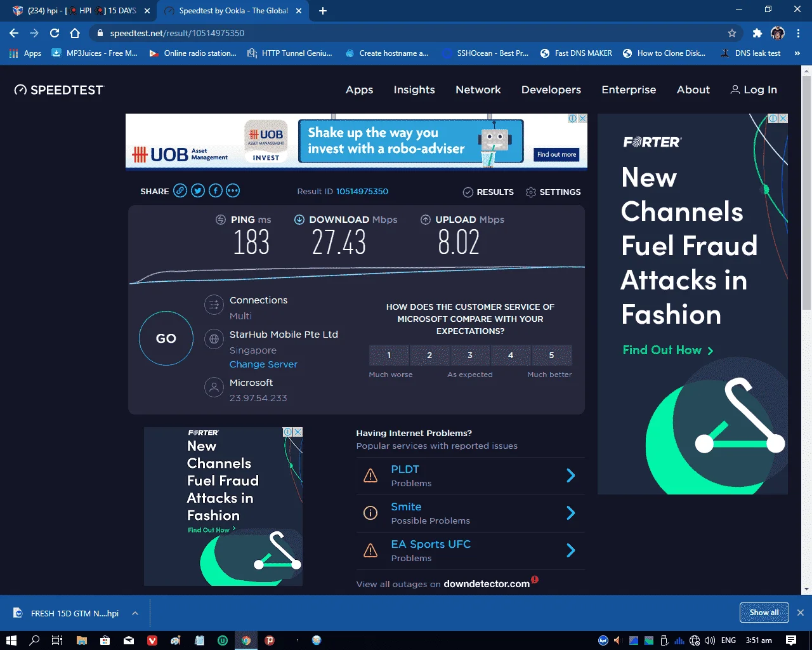This screenshot has width=812, height=650.
Task: Open the Network menu item
Action: coord(478,90)
